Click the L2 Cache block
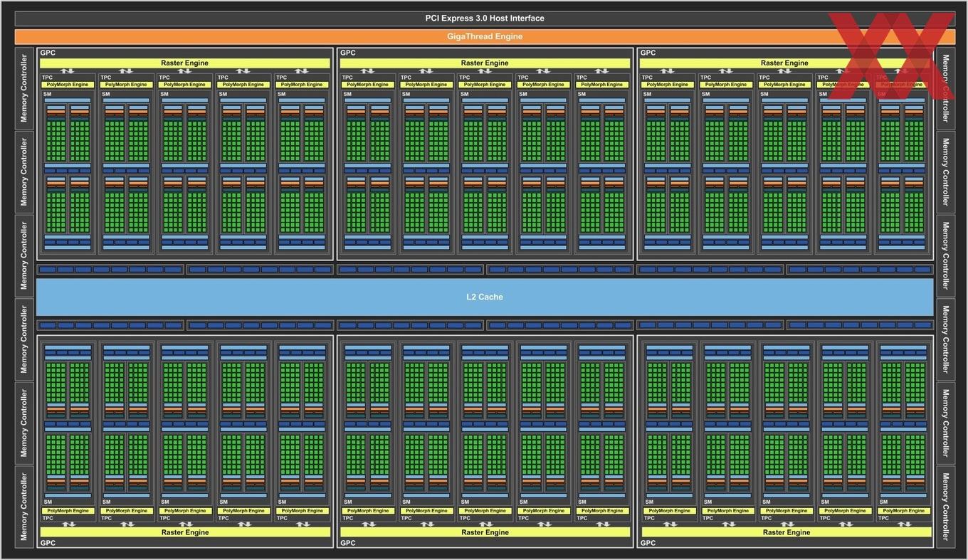The height and width of the screenshot is (560, 968). pos(485,297)
